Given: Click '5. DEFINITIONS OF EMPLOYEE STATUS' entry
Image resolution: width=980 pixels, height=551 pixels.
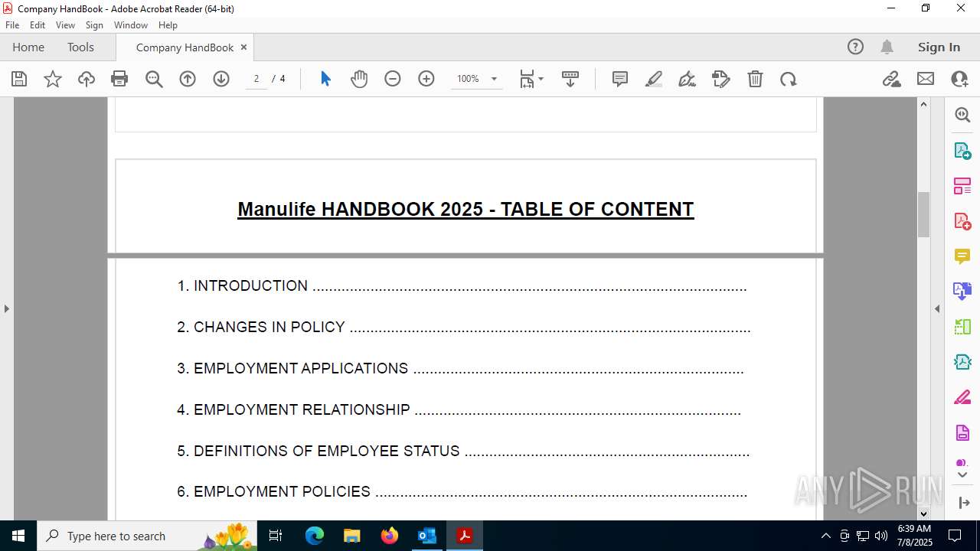Looking at the screenshot, I should pos(463,451).
